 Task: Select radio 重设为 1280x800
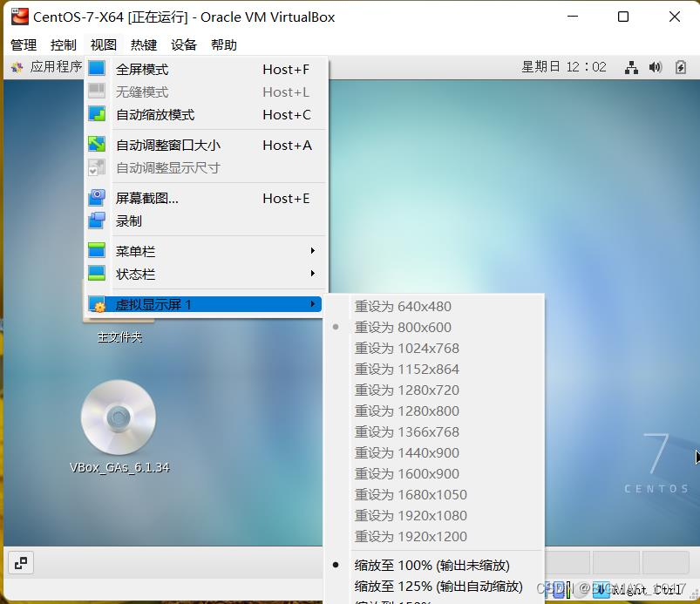(x=434, y=411)
